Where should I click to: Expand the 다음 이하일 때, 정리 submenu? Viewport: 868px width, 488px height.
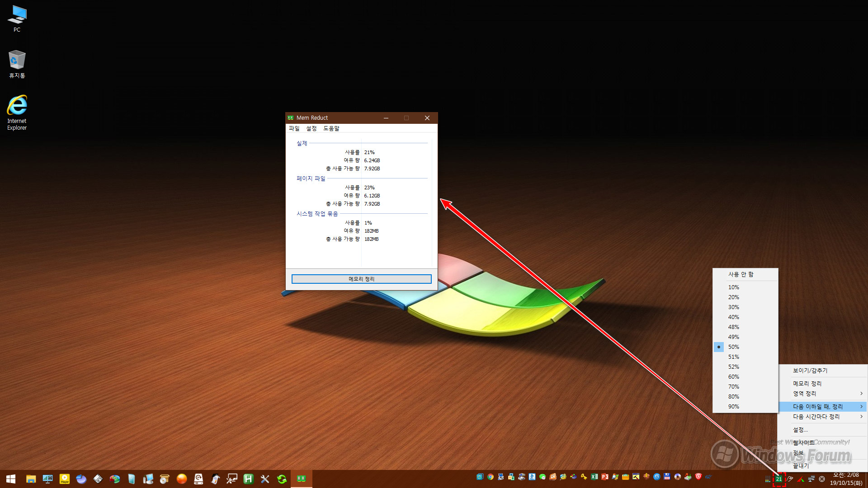click(823, 407)
